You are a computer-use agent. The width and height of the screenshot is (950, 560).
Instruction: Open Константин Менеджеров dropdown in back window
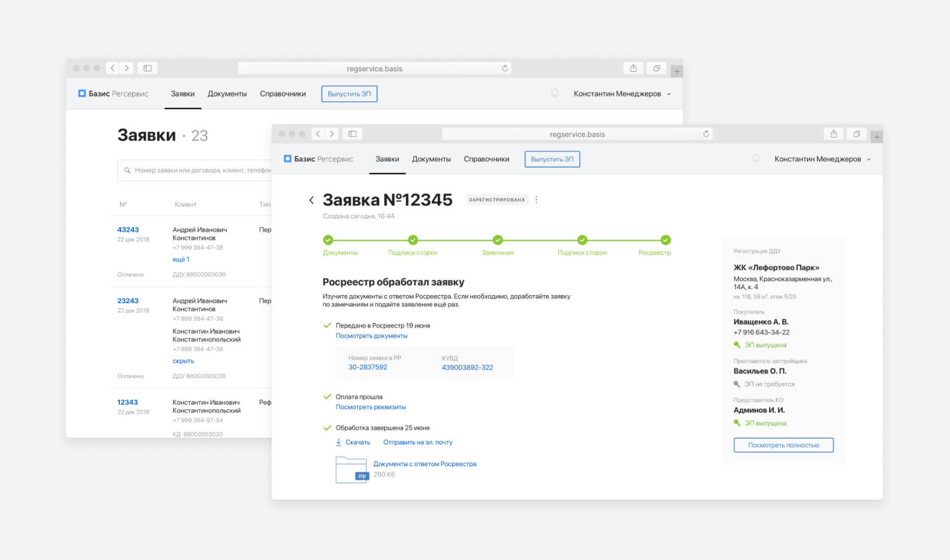(622, 94)
